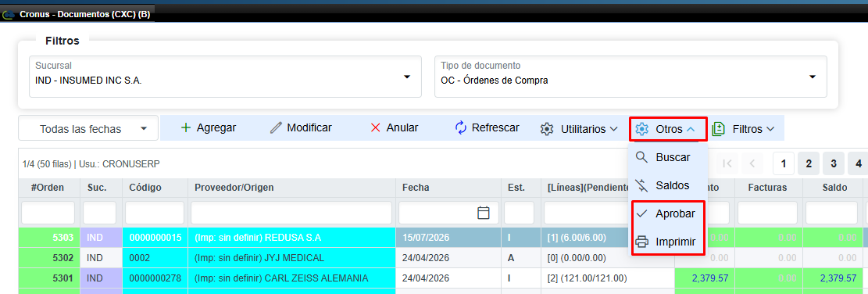Image resolution: width=868 pixels, height=294 pixels.
Task: Click date cell 15/07/2026
Action: coord(448,238)
